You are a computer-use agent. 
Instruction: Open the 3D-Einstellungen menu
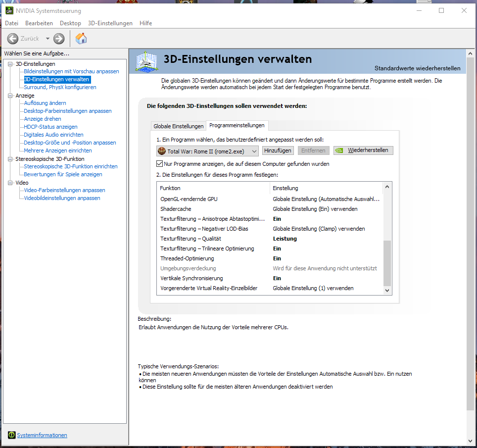[110, 23]
